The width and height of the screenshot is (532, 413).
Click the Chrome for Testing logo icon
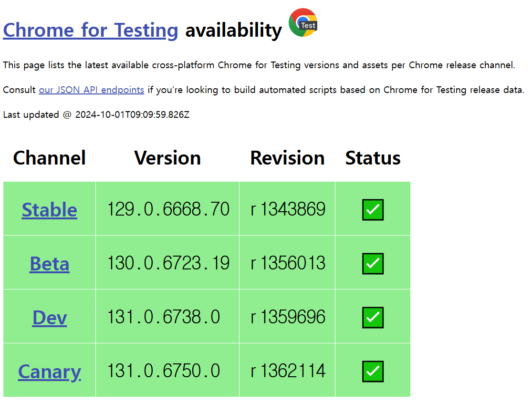[x=303, y=22]
